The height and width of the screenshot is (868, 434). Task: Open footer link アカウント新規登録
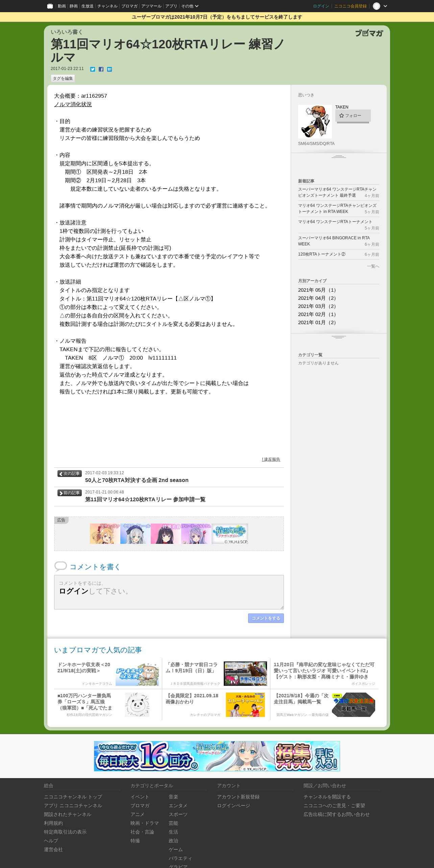coord(238,797)
